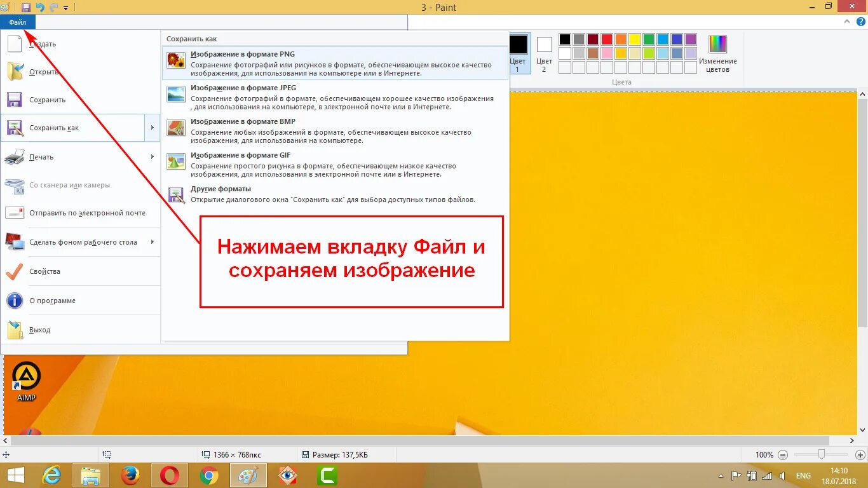Pick the indigo palette swatch

pyautogui.click(x=677, y=39)
